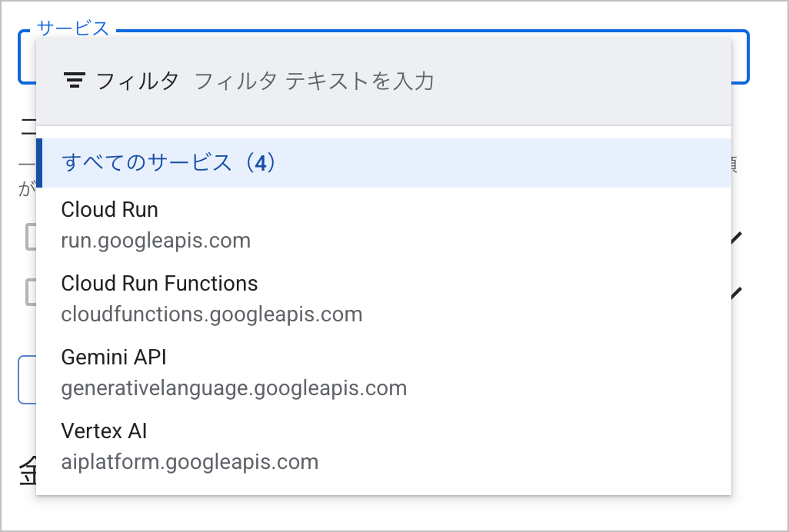
Task: Choose Cloud Run Functions service
Action: pos(384,299)
